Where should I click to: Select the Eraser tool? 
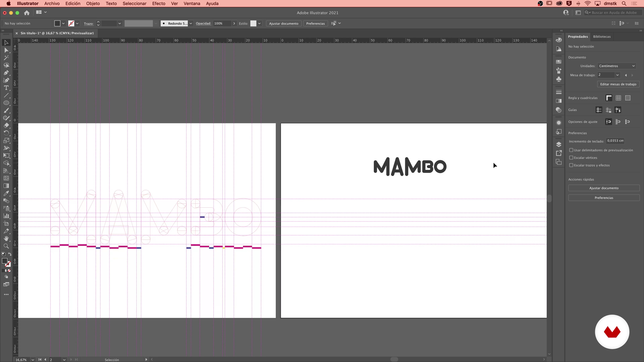pyautogui.click(x=6, y=125)
